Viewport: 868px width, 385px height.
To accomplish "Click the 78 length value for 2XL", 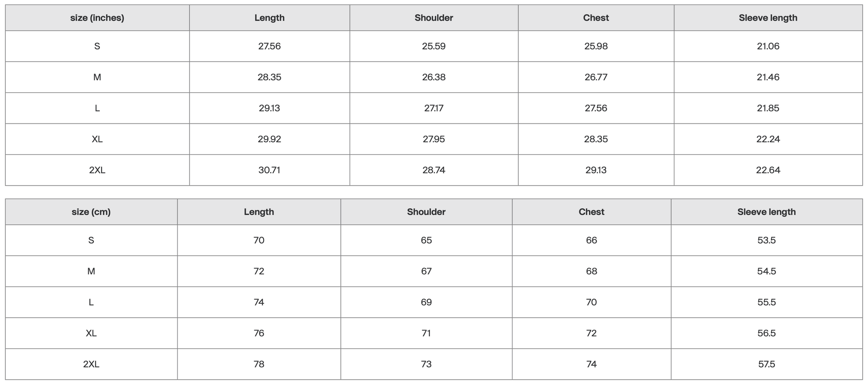I will 259,364.
